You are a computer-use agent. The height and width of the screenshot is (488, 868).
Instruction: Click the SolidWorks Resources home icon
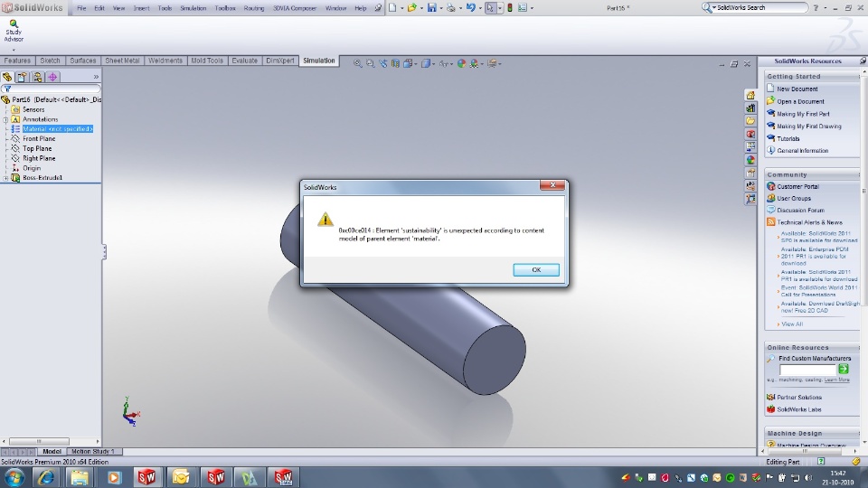pos(750,95)
